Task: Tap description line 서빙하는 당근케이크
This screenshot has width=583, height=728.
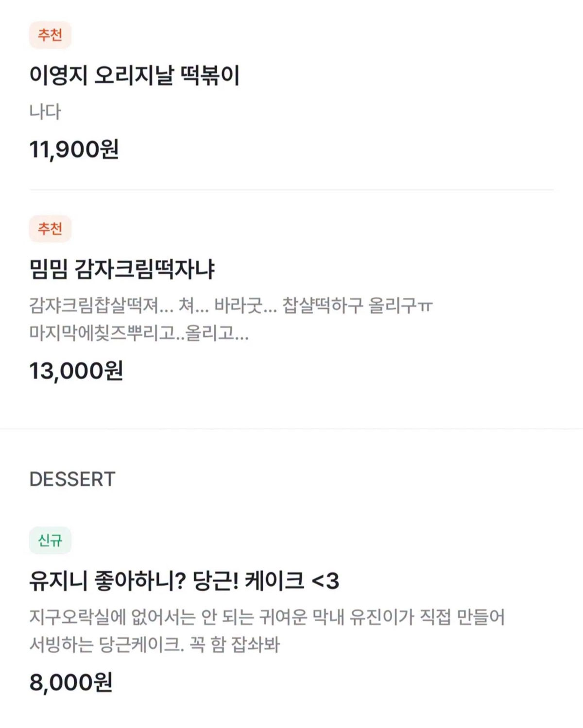Action: pos(154,645)
